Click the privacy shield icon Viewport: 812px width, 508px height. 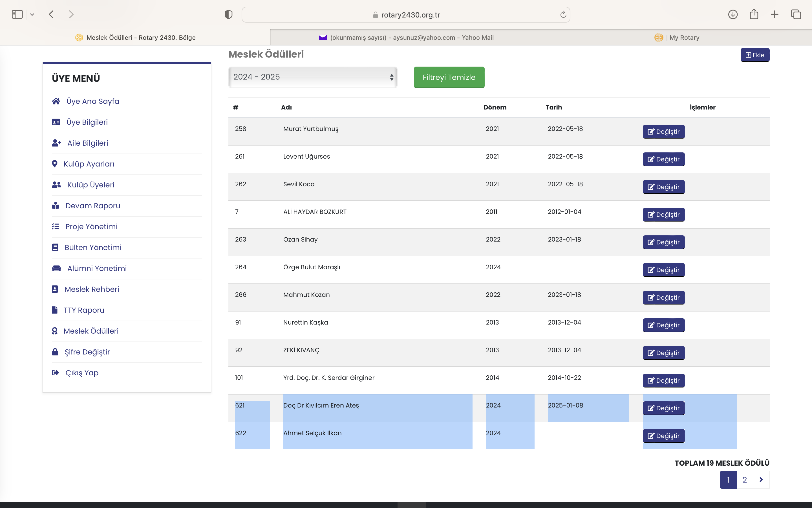[228, 14]
